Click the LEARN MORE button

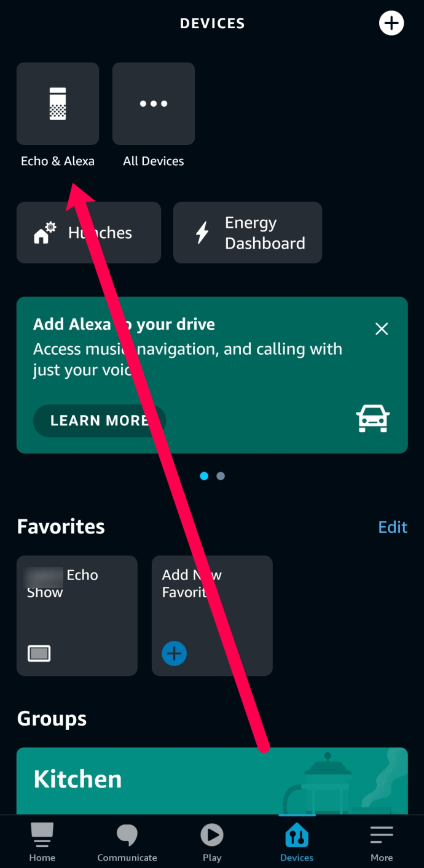100,420
